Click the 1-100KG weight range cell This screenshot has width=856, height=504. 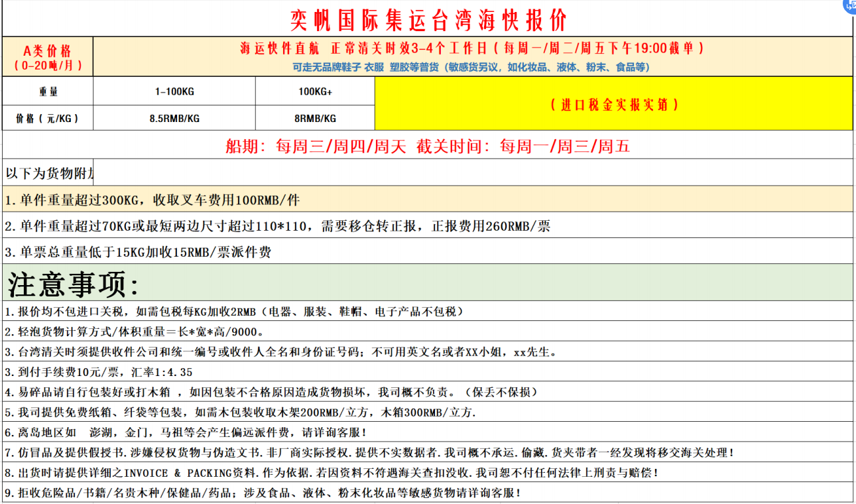pyautogui.click(x=174, y=91)
